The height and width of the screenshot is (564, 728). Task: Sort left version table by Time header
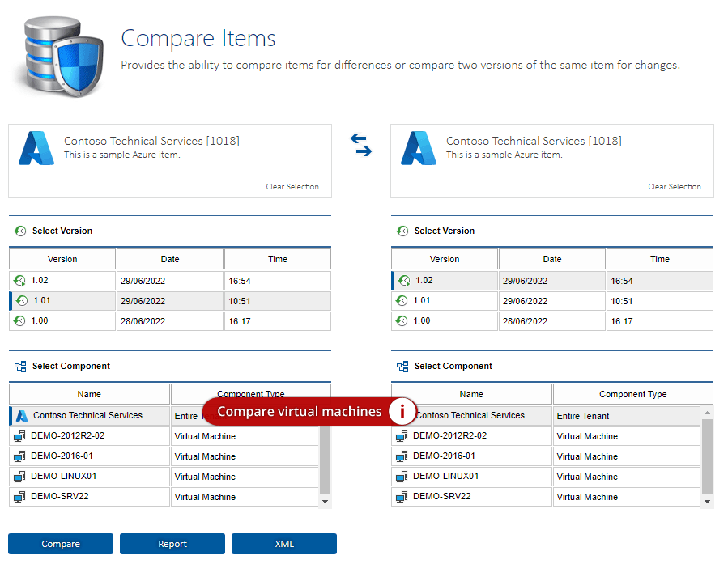pyautogui.click(x=278, y=259)
